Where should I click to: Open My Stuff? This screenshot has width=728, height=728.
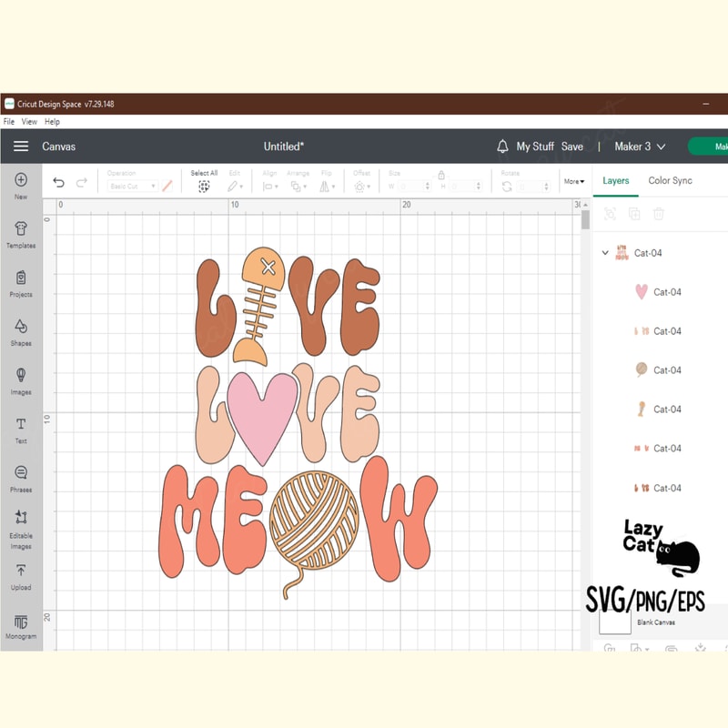pyautogui.click(x=535, y=147)
